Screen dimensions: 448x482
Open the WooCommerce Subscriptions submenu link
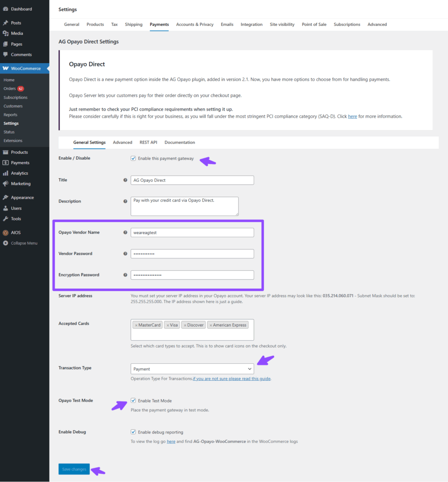[16, 97]
